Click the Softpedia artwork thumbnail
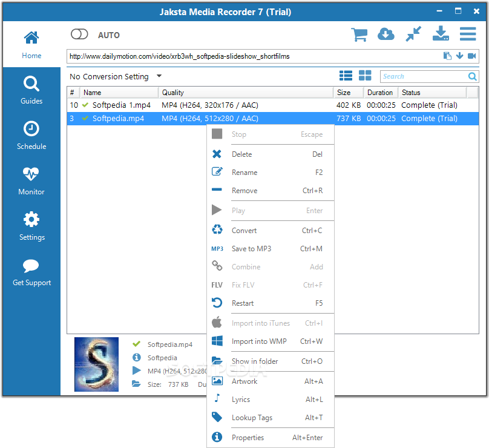This screenshot has height=448, width=489. coord(96,364)
